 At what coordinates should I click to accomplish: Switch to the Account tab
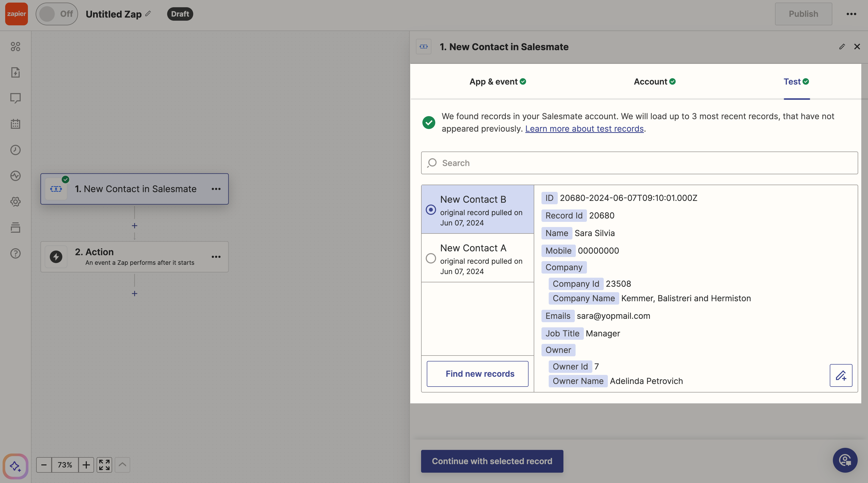[654, 82]
